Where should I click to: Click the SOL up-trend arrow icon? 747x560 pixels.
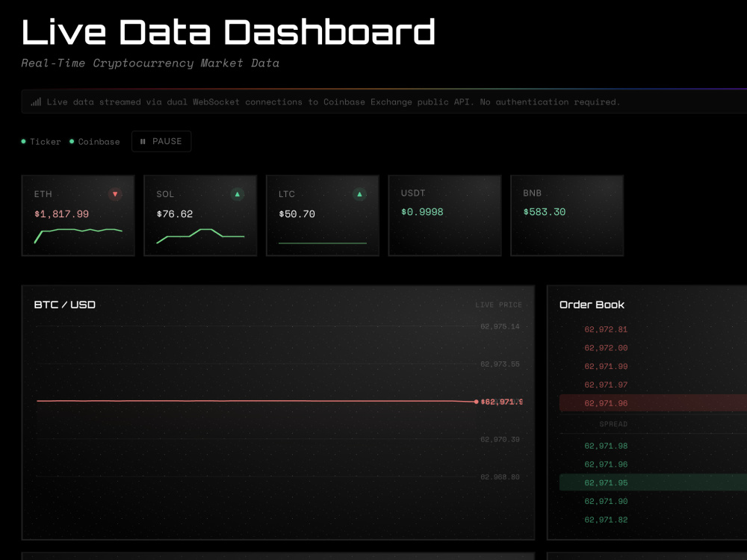pos(238,194)
